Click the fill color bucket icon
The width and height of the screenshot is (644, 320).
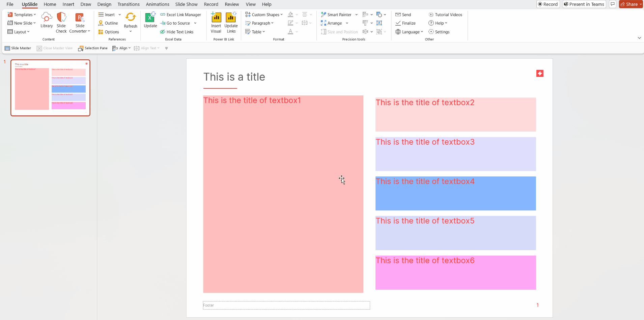(290, 14)
